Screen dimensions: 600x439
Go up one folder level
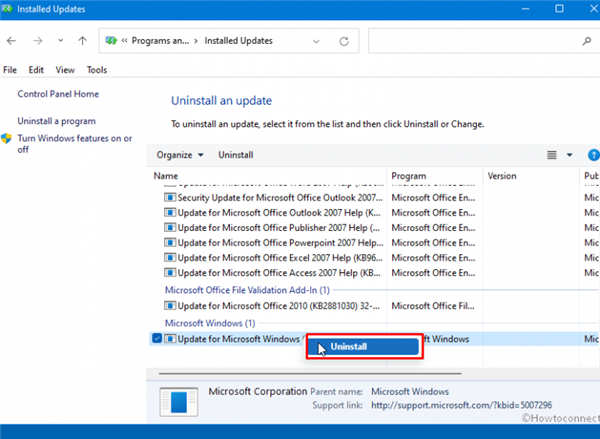[x=83, y=41]
